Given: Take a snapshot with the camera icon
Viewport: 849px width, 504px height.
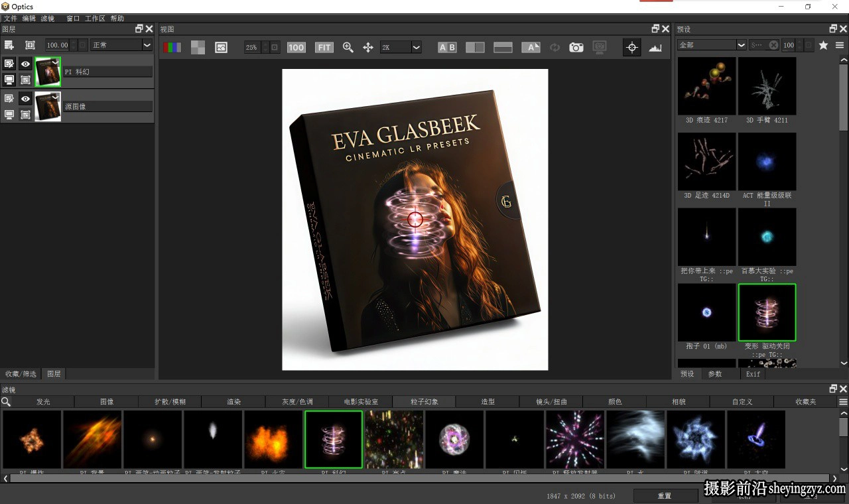Looking at the screenshot, I should pos(576,48).
